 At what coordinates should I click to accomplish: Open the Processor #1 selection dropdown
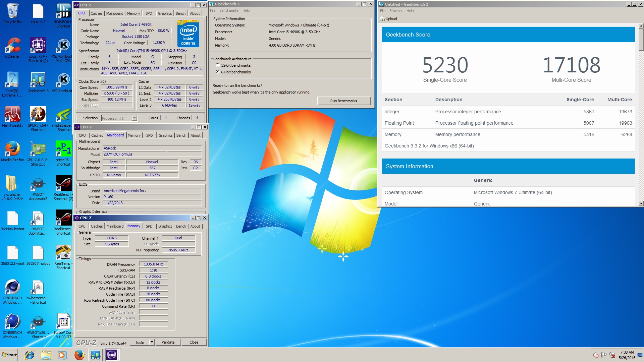(x=134, y=118)
